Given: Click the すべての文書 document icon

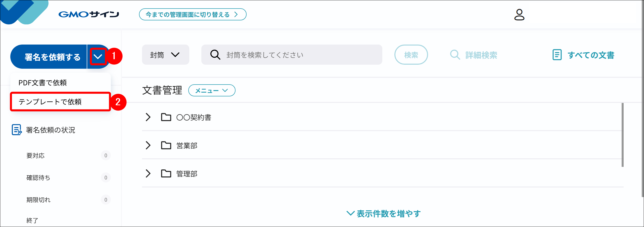Looking at the screenshot, I should (x=557, y=55).
